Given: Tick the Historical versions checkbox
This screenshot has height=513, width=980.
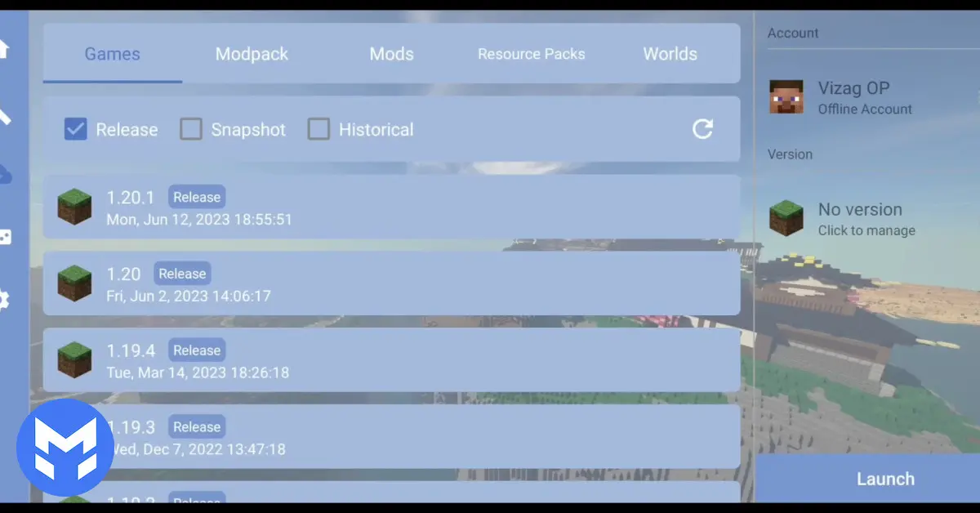Looking at the screenshot, I should pyautogui.click(x=318, y=129).
